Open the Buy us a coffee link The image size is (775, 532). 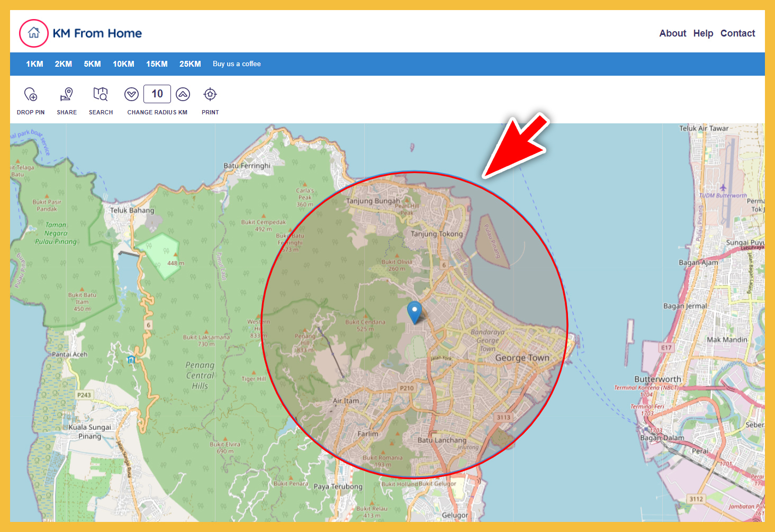click(x=237, y=64)
